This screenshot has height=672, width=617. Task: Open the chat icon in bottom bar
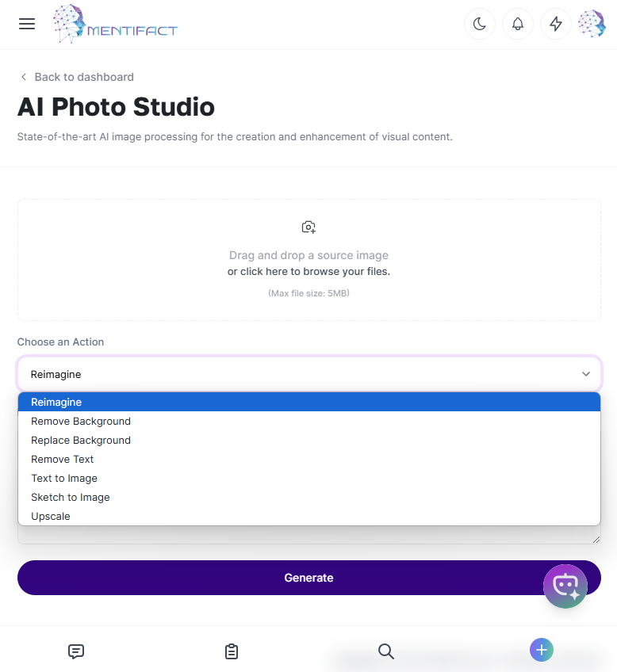tap(76, 651)
